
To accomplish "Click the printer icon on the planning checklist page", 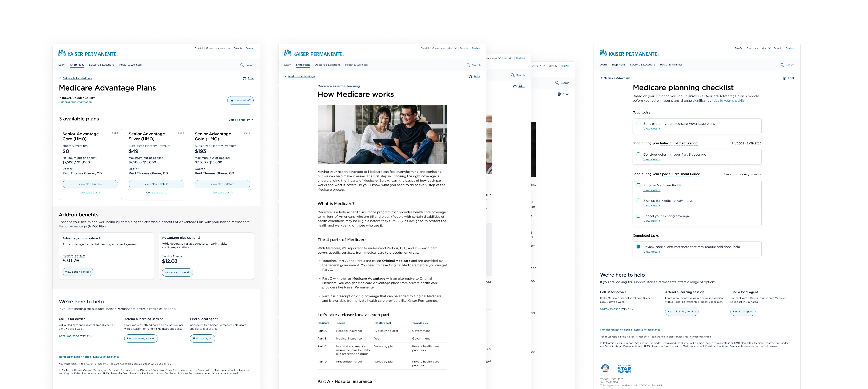I will click(784, 78).
